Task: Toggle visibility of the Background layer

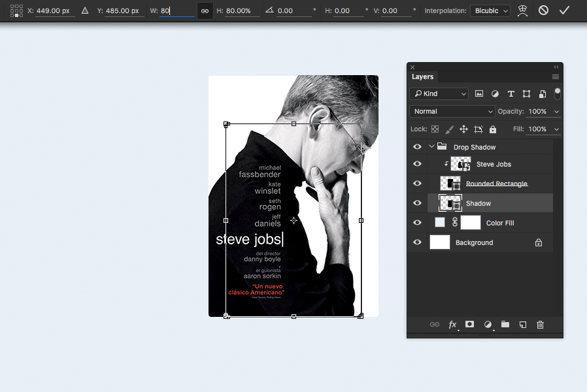Action: coord(417,242)
